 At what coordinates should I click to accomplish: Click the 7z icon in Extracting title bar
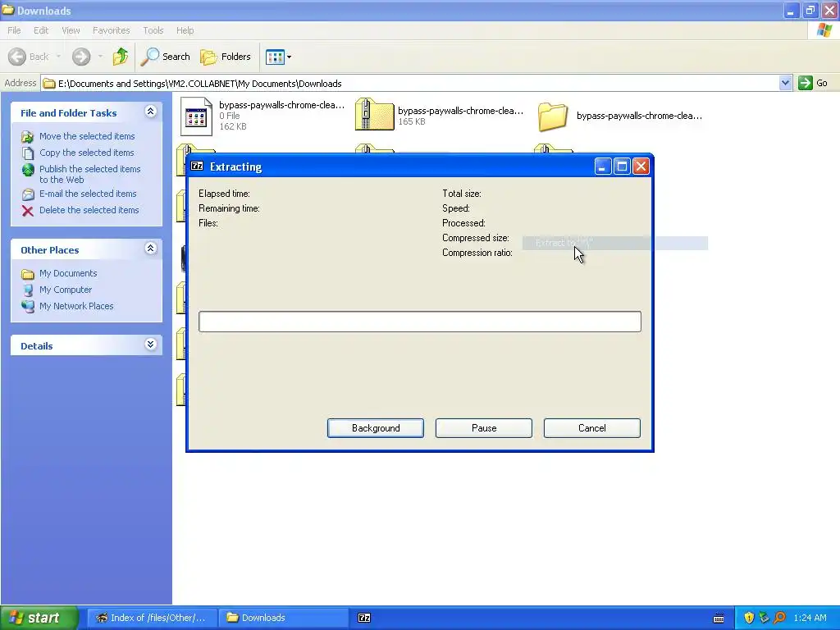197,166
